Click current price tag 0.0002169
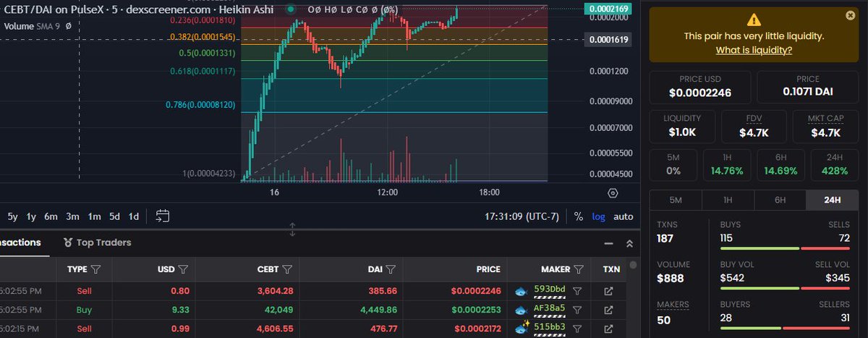The width and height of the screenshot is (868, 338). point(609,8)
